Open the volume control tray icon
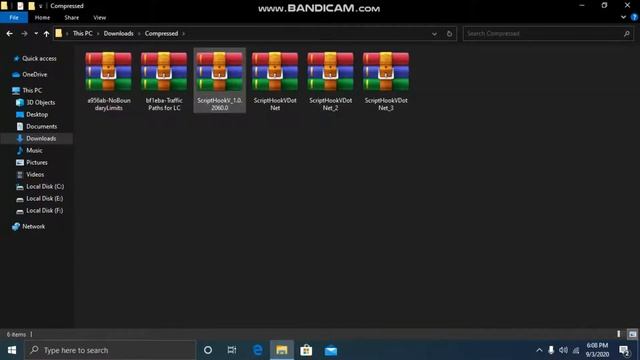640x360 pixels. [x=563, y=350]
